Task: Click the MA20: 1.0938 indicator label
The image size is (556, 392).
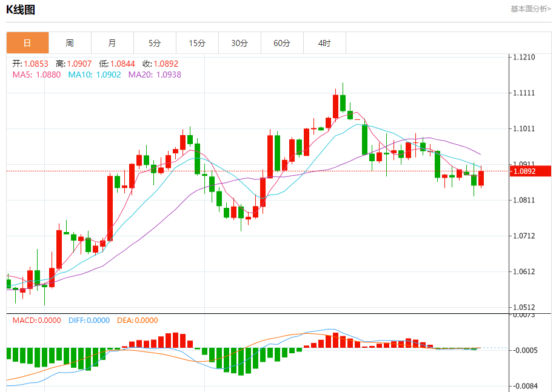Action: coord(154,75)
